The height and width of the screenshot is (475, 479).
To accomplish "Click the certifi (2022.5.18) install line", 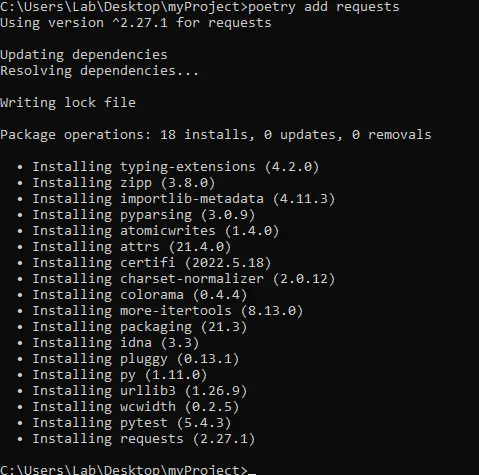I will pyautogui.click(x=144, y=263).
